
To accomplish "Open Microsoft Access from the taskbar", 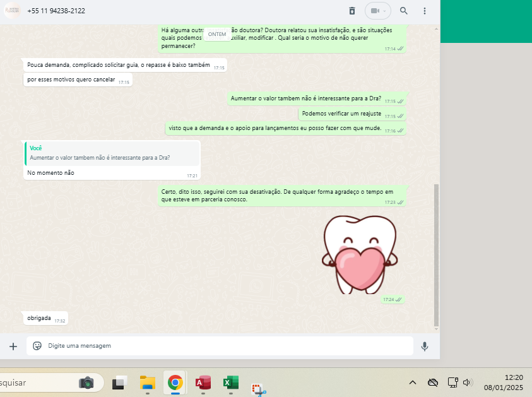I will pyautogui.click(x=203, y=382).
